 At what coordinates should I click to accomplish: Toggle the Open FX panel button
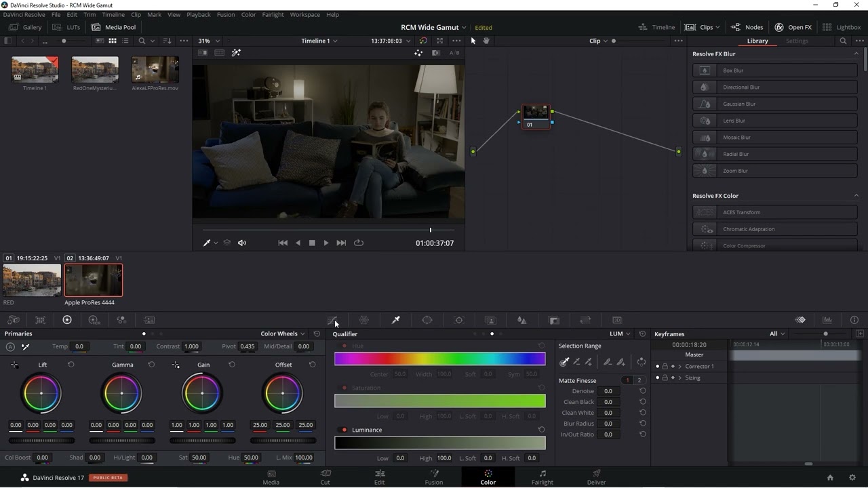click(793, 27)
